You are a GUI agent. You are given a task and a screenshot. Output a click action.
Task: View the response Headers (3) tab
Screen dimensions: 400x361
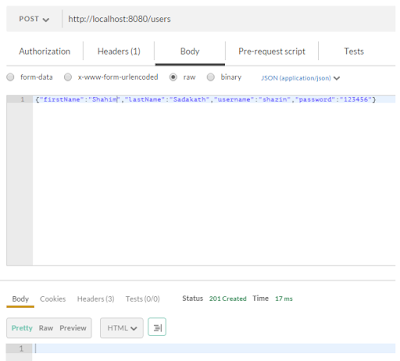pyautogui.click(x=96, y=299)
